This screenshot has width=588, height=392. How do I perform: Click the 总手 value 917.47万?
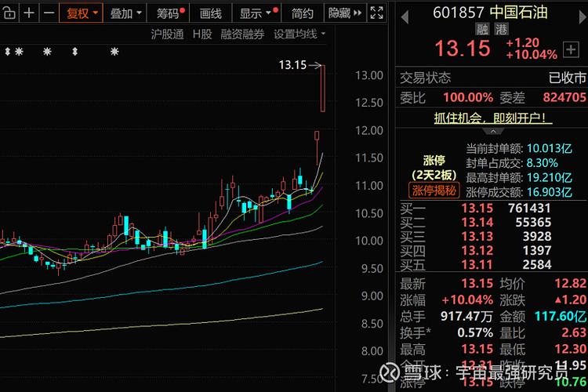[466, 316]
